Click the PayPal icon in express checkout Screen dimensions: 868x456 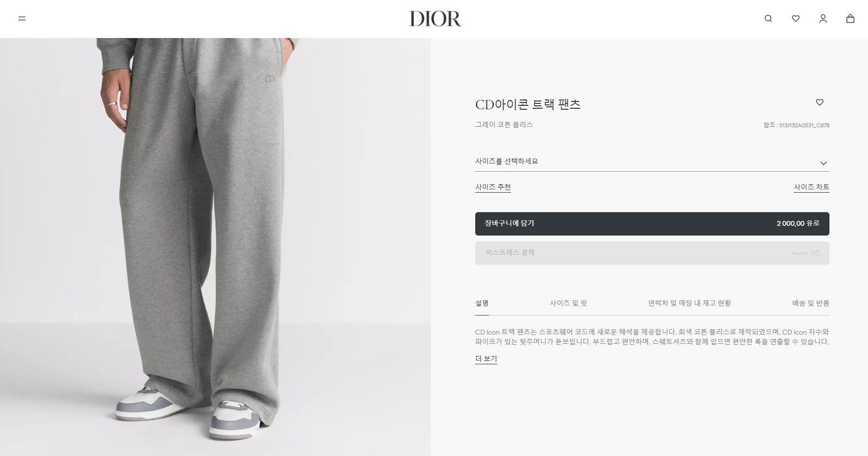click(800, 253)
